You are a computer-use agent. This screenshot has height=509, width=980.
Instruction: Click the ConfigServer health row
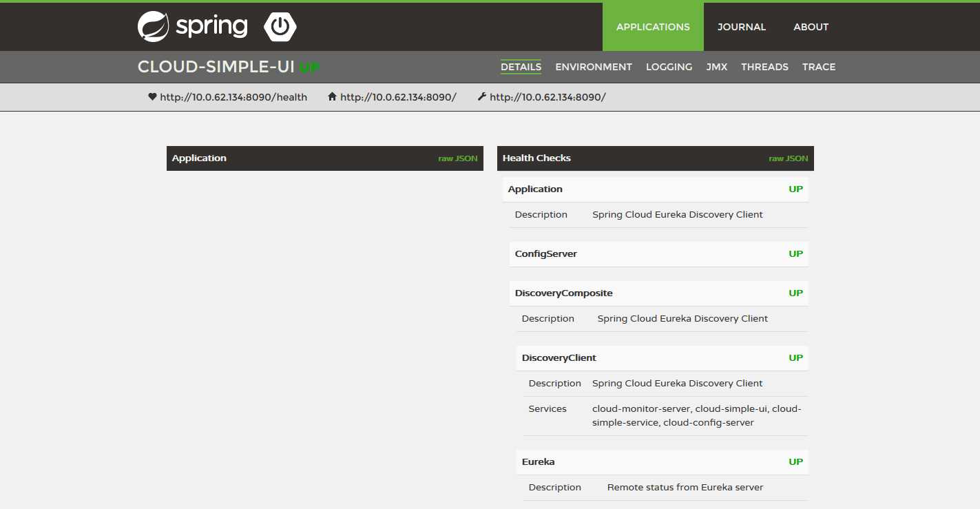[659, 254]
